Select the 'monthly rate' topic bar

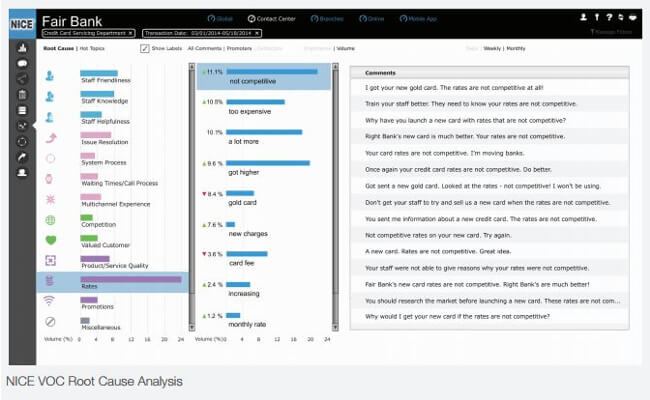pyautogui.click(x=233, y=315)
